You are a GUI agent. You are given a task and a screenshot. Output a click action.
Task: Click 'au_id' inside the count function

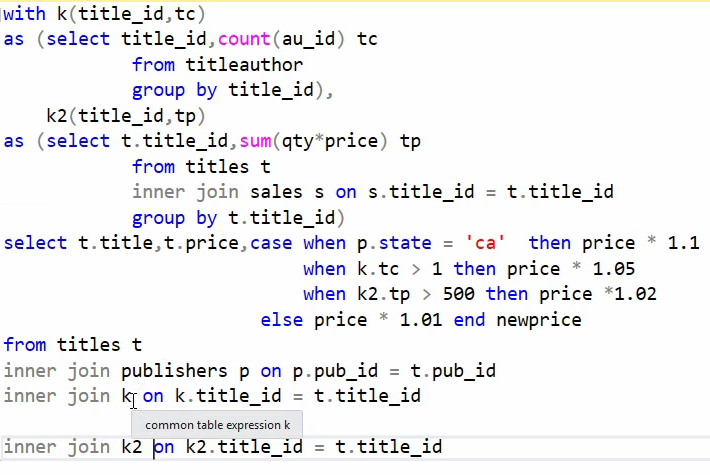point(308,39)
